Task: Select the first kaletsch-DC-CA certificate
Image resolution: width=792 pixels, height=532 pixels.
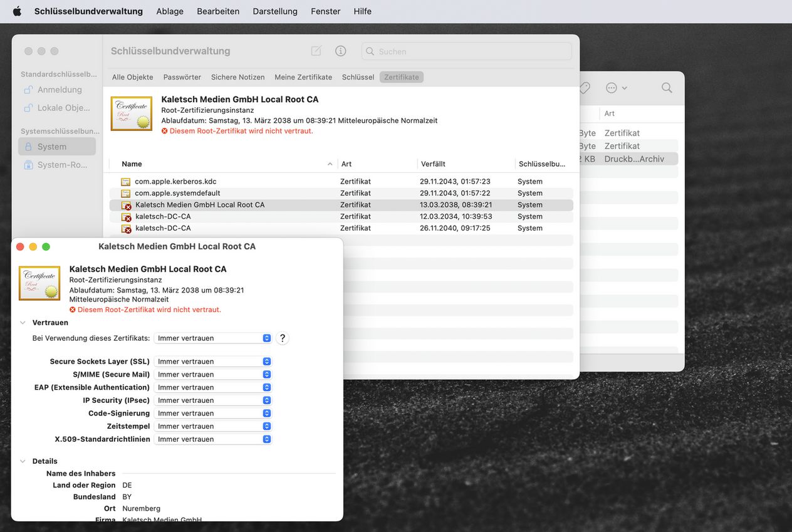Action: (163, 217)
